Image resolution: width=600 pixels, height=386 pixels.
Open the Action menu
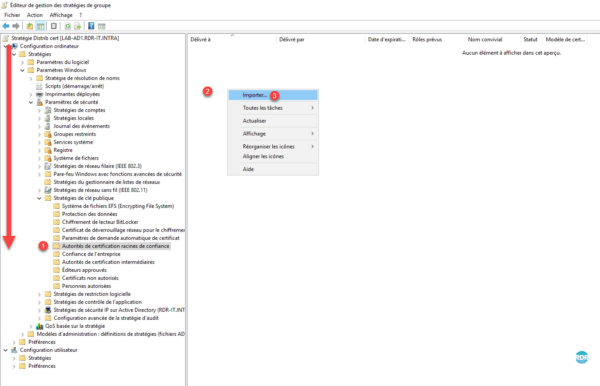click(x=35, y=15)
